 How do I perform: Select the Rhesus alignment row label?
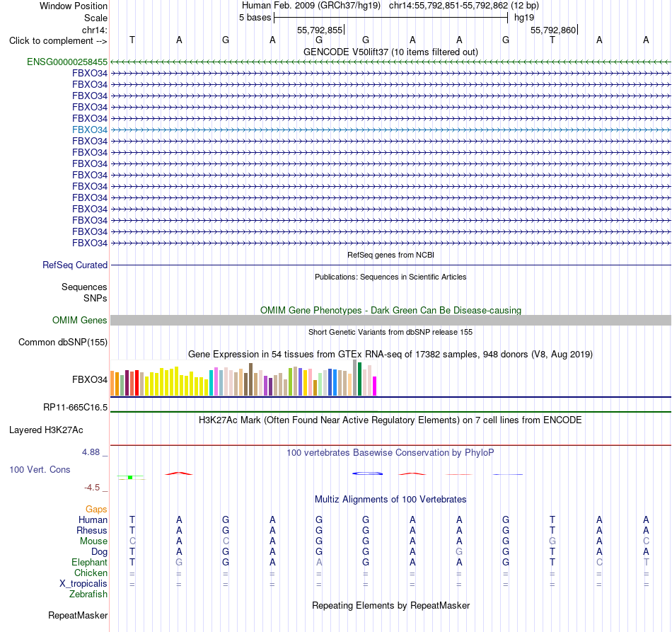pyautogui.click(x=92, y=530)
